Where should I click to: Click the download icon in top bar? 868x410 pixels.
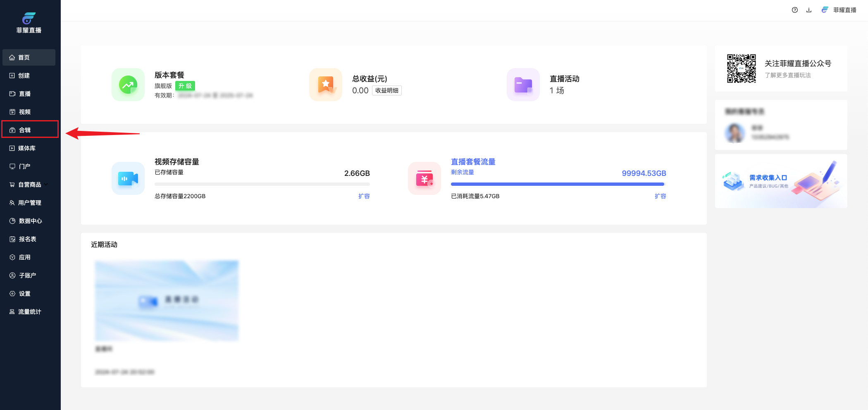(x=808, y=10)
